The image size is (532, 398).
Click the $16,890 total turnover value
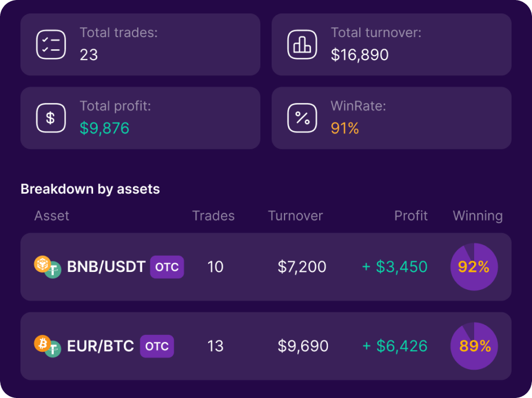(360, 55)
